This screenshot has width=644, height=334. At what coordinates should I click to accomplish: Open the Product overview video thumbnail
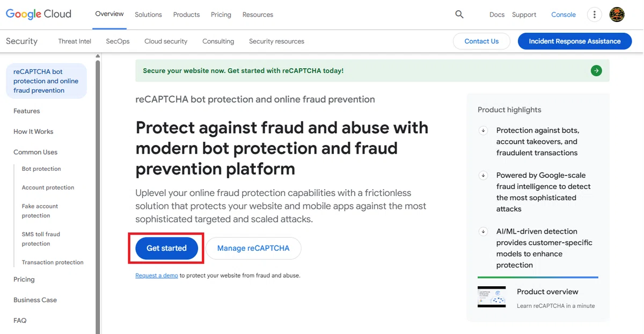tap(492, 297)
